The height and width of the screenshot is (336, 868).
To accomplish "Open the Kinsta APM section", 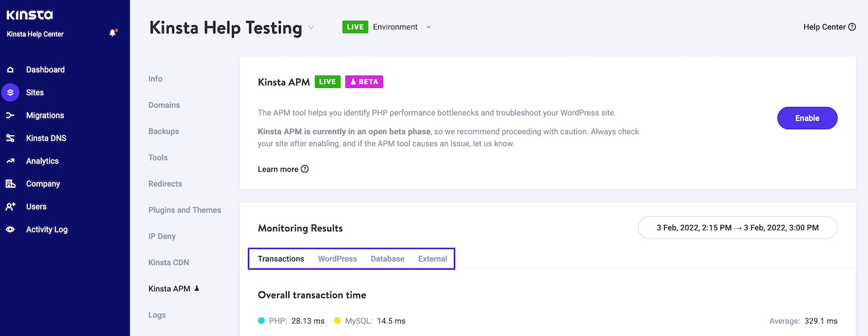I will 169,288.
